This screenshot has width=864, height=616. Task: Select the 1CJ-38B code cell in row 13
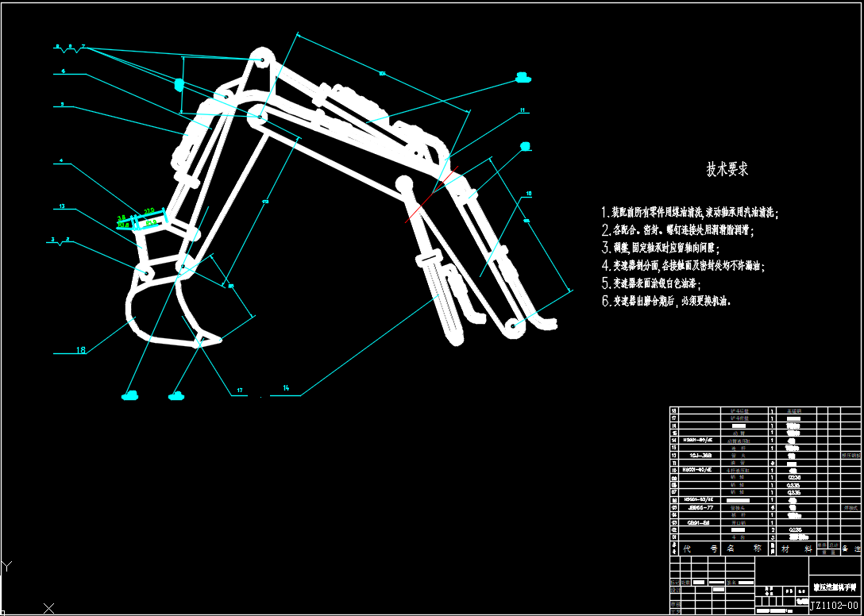click(x=700, y=456)
